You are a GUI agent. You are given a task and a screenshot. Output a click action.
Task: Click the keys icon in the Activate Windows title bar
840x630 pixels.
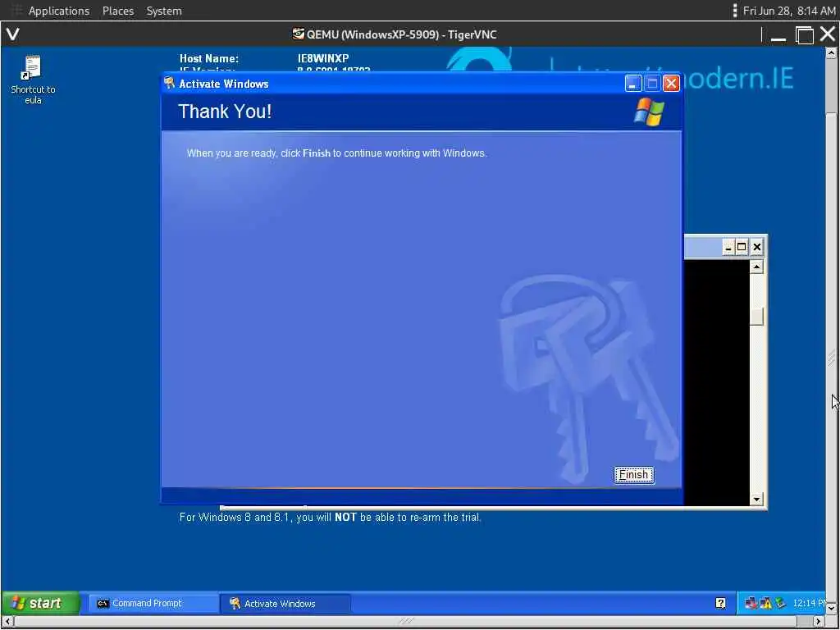(170, 83)
